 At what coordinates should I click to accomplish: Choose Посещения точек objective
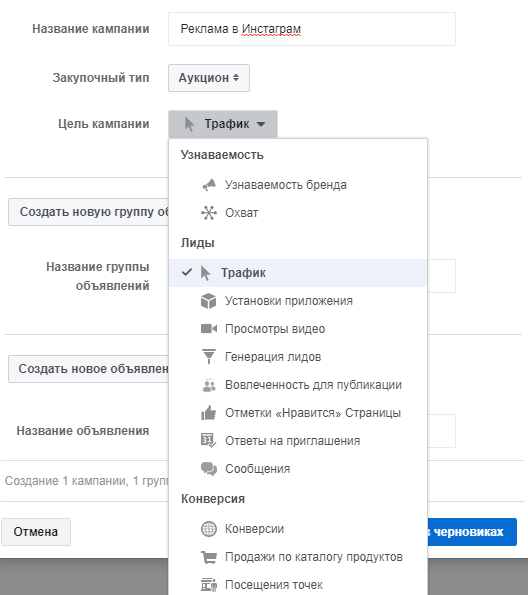pyautogui.click(x=298, y=585)
